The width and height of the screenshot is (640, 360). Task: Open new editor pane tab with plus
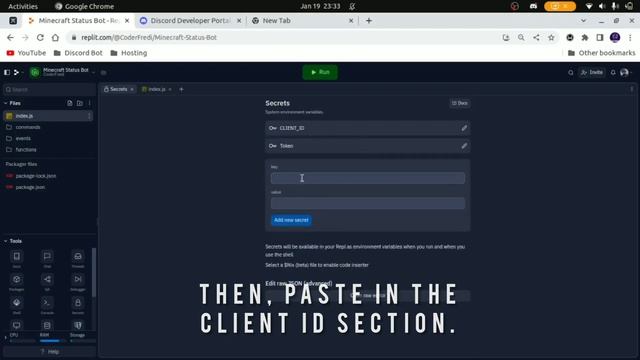pyautogui.click(x=182, y=89)
